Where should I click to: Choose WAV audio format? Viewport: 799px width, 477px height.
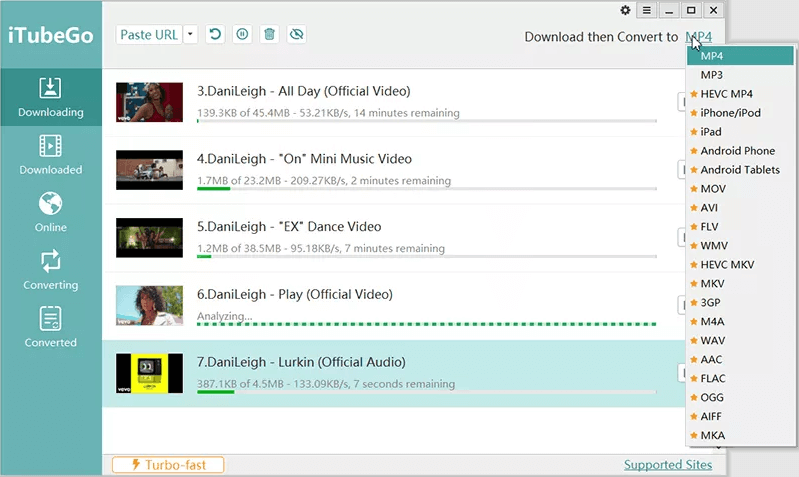pos(740,340)
